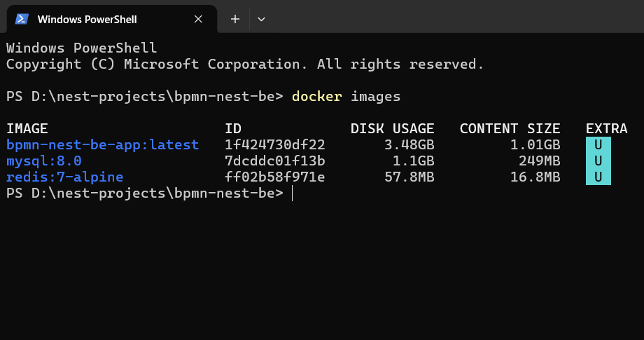This screenshot has height=340, width=644.
Task: Click the 1.1GB disk usage value
Action: pyautogui.click(x=414, y=161)
